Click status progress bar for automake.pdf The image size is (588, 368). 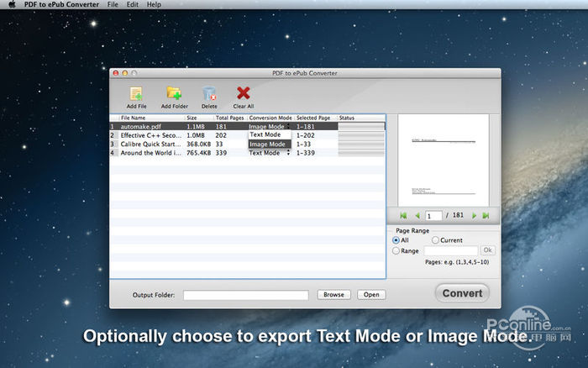coord(361,126)
